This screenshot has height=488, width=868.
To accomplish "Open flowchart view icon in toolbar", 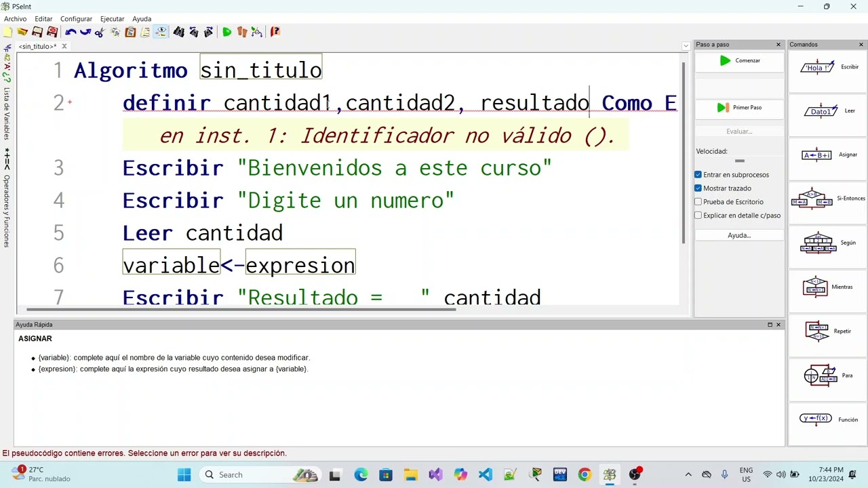I will point(257,32).
